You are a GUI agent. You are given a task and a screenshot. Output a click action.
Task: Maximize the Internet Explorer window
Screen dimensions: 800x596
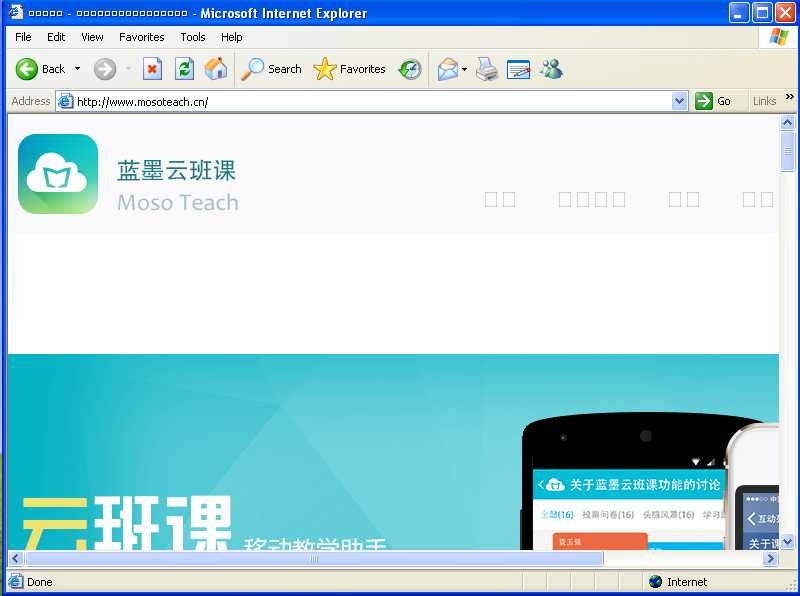tap(762, 13)
